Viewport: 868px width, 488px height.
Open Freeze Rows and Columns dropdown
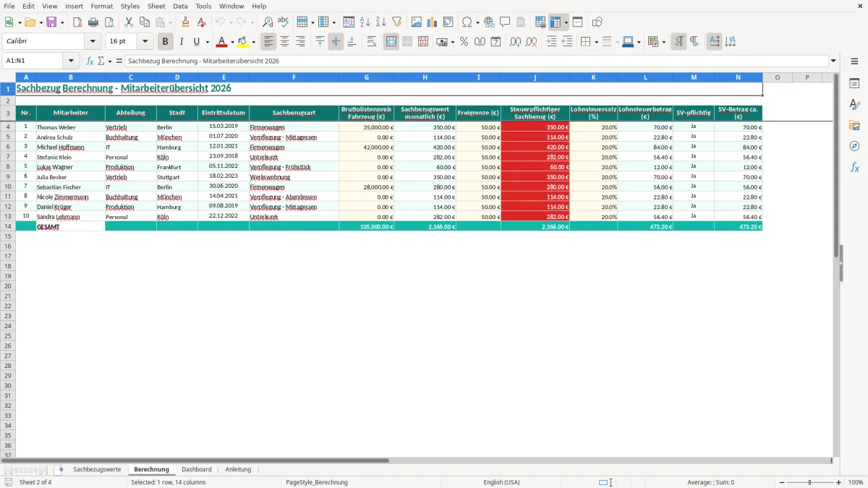point(566,22)
